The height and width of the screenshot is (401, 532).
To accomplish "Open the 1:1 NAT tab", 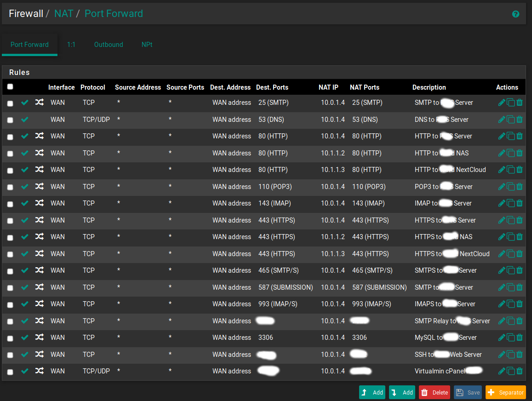I will tap(71, 45).
